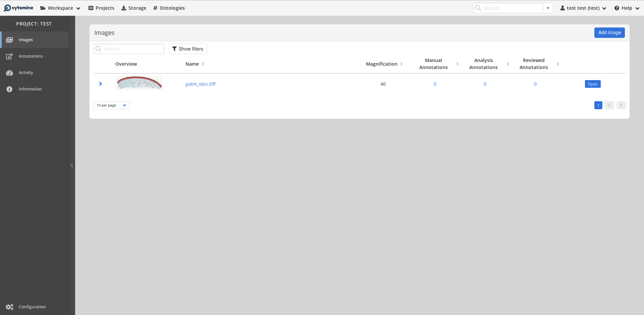Open Storage from the top navigation
The height and width of the screenshot is (315, 644).
pos(133,8)
